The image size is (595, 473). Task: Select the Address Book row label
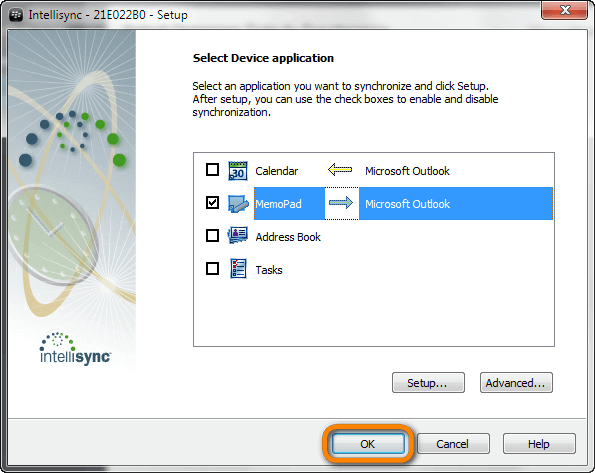pyautogui.click(x=288, y=237)
